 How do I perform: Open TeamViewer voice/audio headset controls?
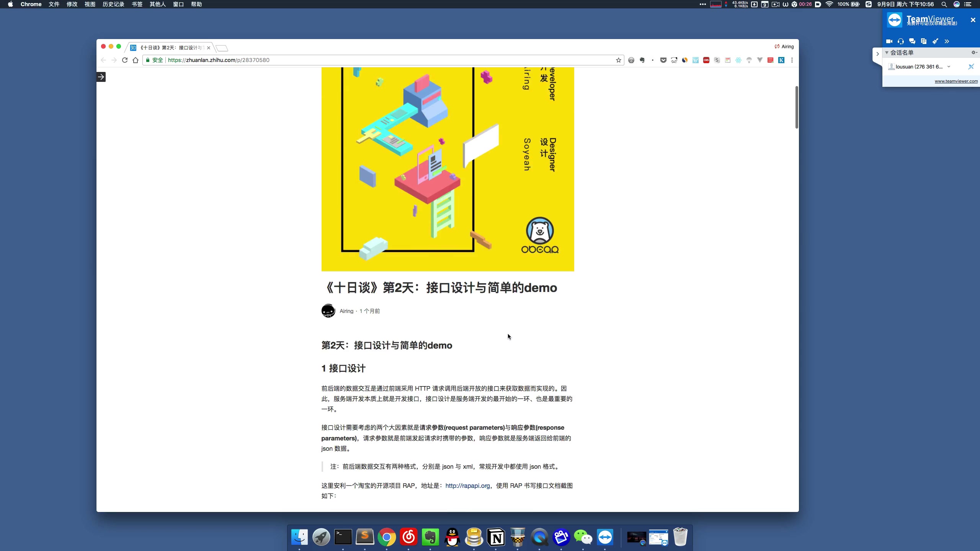click(901, 41)
